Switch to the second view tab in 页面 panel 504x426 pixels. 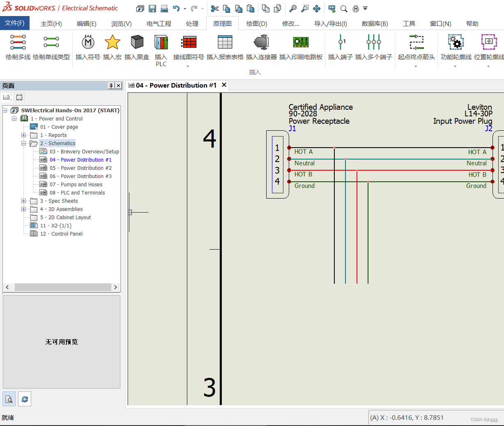pos(19,97)
